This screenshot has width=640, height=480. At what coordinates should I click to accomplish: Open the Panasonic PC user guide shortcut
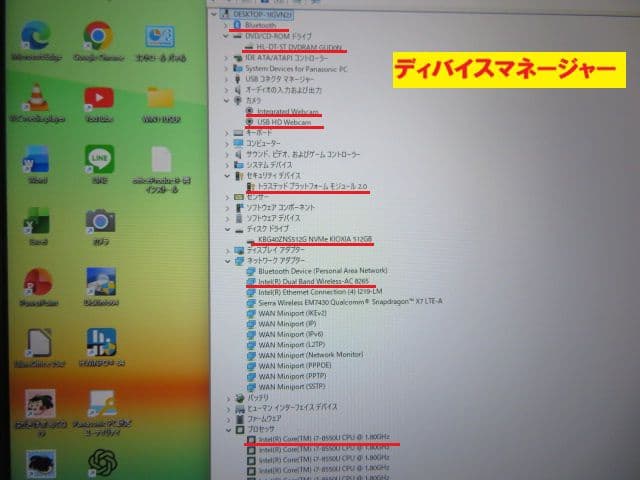click(x=102, y=405)
